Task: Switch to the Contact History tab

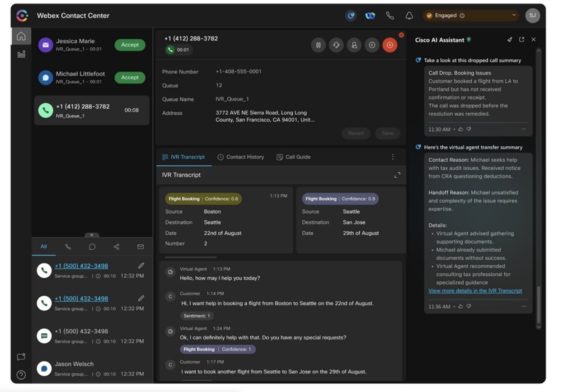Action: [x=240, y=157]
